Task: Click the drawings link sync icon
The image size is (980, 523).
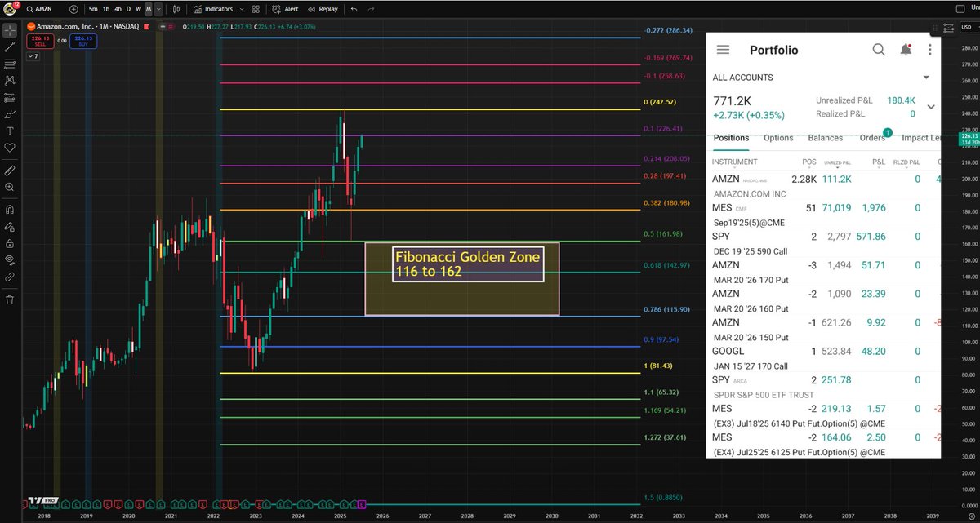Action: point(10,277)
